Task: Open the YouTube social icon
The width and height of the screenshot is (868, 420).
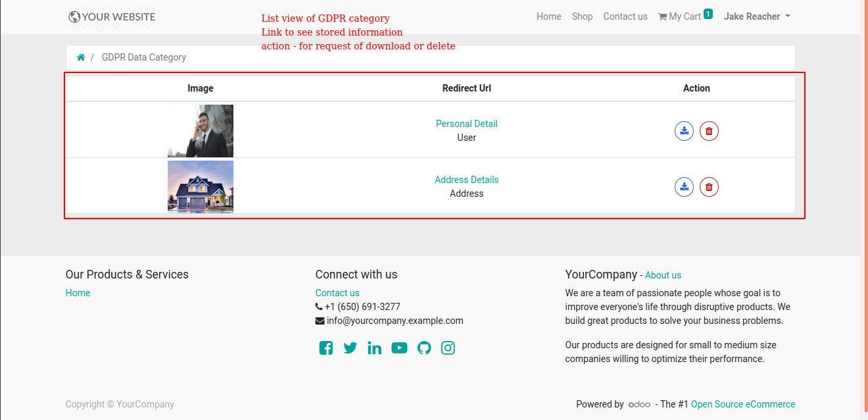Action: (399, 348)
